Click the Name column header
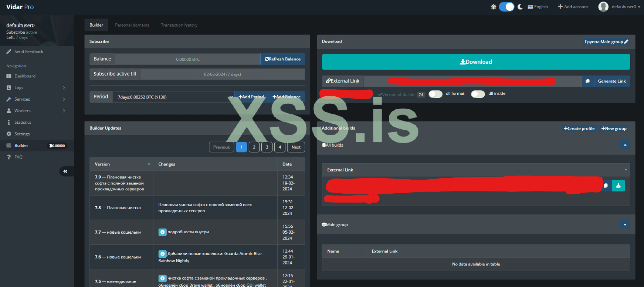This screenshot has width=644, height=287. tap(344, 251)
